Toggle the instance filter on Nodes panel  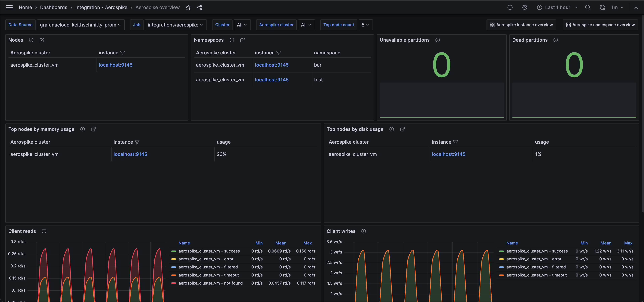tap(123, 53)
